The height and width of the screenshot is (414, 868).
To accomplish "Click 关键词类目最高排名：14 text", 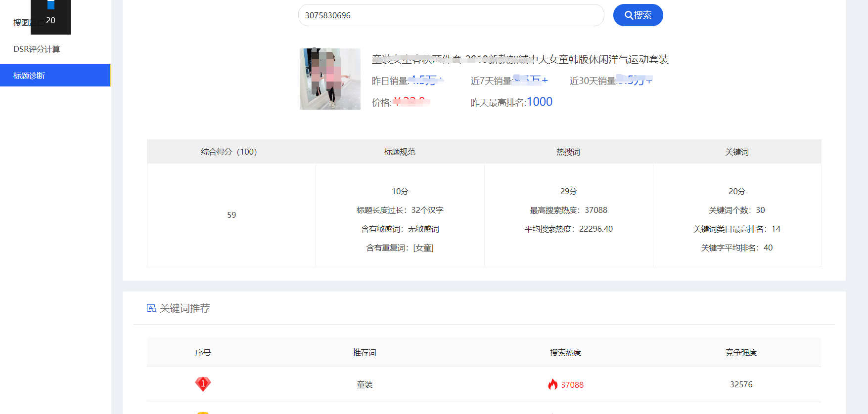I will [x=737, y=229].
